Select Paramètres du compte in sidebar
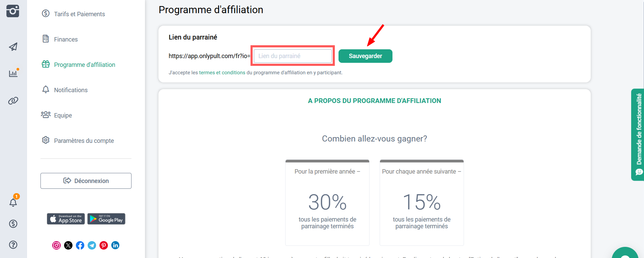The width and height of the screenshot is (644, 258). click(84, 140)
